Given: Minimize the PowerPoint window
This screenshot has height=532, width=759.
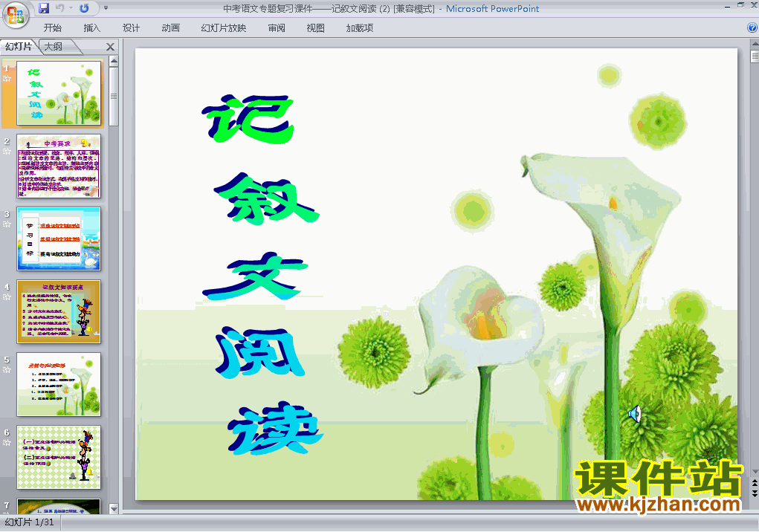Looking at the screenshot, I should (x=728, y=7).
